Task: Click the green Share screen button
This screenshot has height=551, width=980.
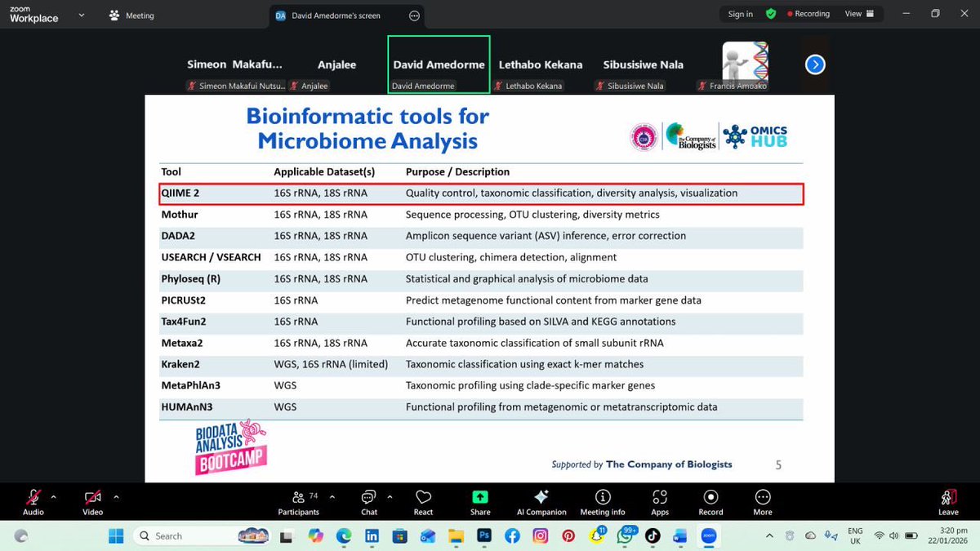Action: click(480, 497)
